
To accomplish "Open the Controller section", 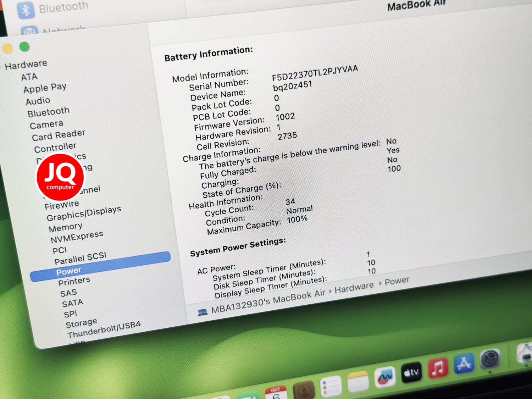I will 55,147.
